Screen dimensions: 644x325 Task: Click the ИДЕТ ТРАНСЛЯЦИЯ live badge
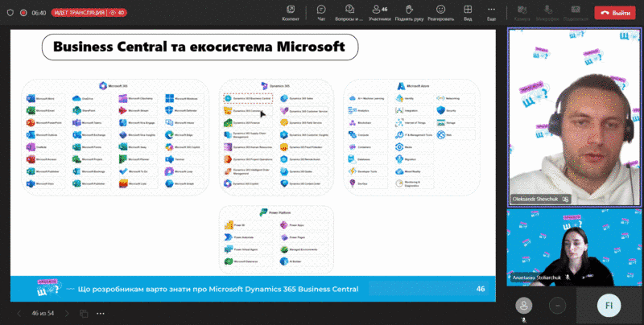(x=89, y=13)
